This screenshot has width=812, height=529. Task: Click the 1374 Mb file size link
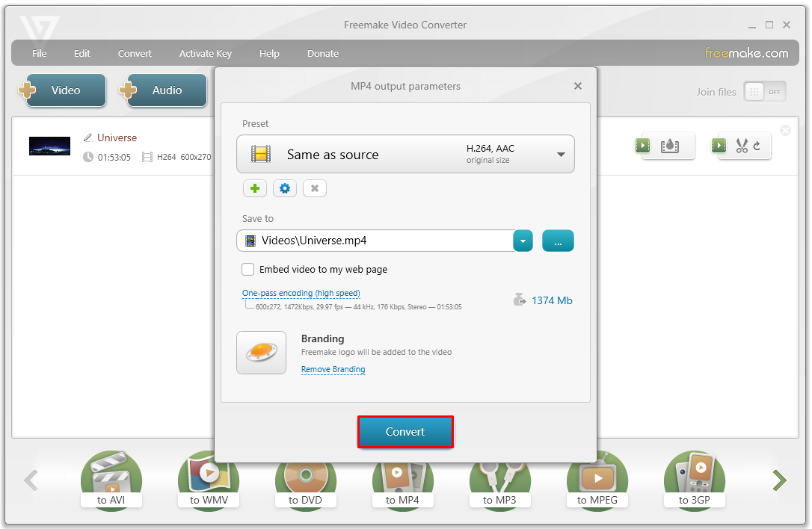coord(552,300)
